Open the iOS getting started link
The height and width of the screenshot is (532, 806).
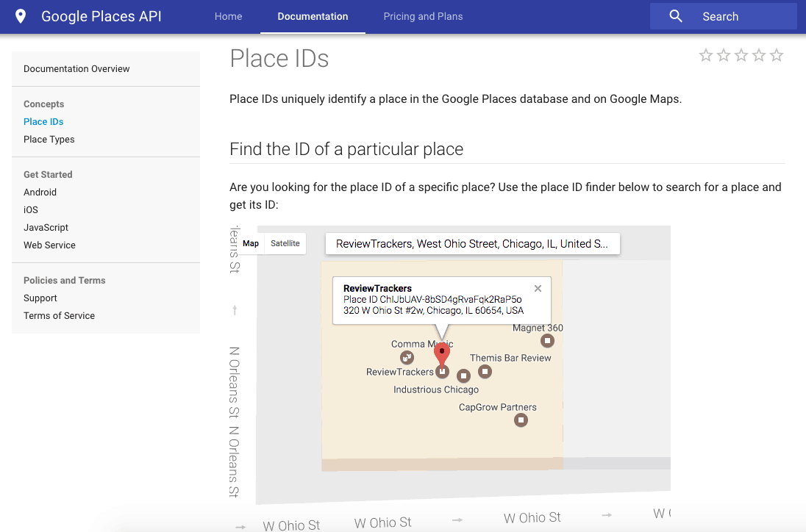(31, 209)
